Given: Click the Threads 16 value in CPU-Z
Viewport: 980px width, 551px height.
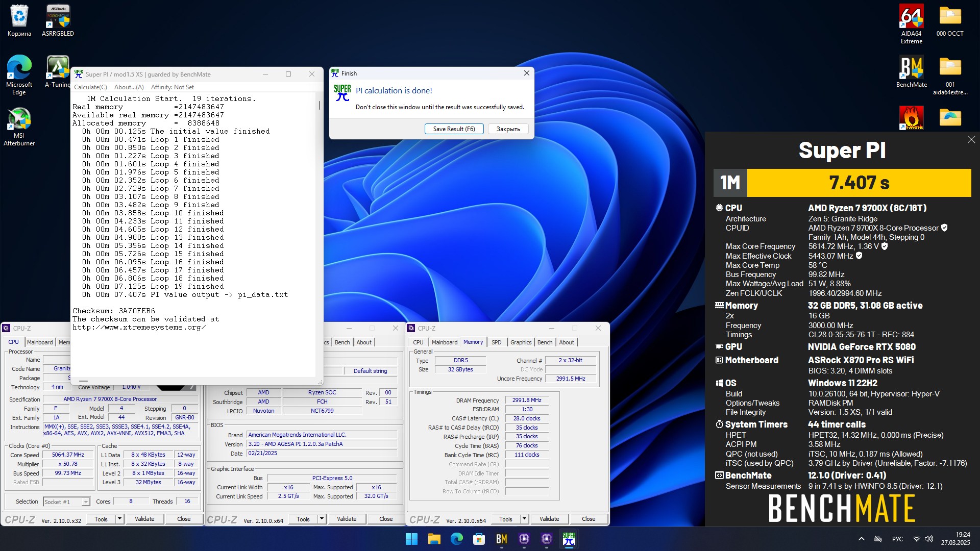Looking at the screenshot, I should (x=187, y=502).
